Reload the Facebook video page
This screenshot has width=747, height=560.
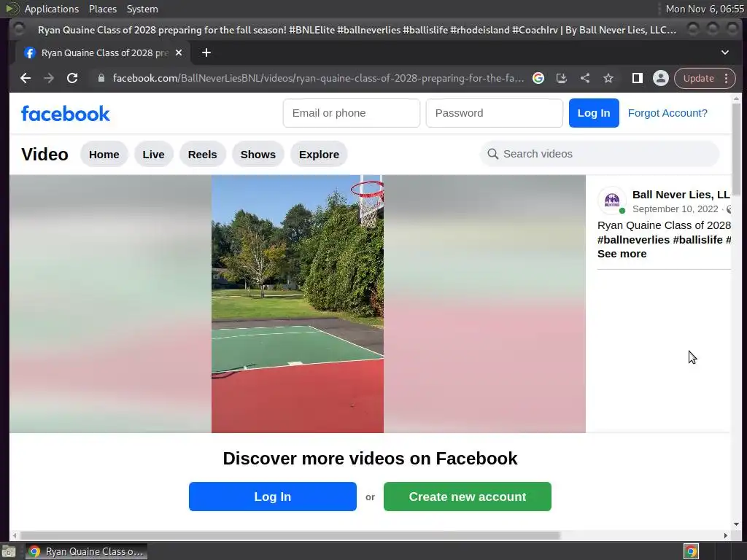coord(72,78)
